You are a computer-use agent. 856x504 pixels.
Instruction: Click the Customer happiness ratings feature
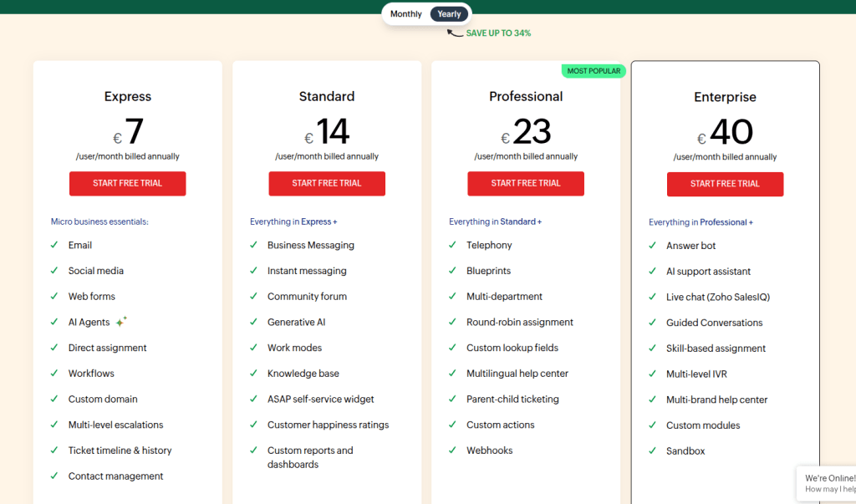pyautogui.click(x=328, y=425)
